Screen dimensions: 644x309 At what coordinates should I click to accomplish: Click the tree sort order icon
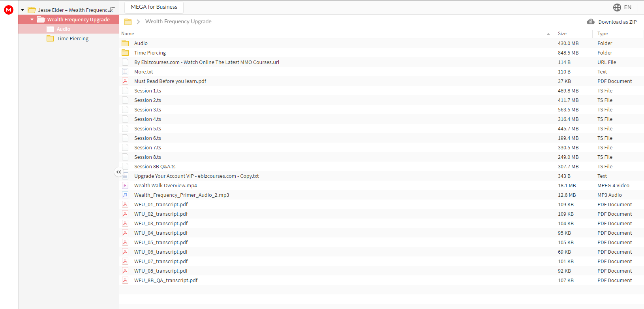click(x=112, y=9)
